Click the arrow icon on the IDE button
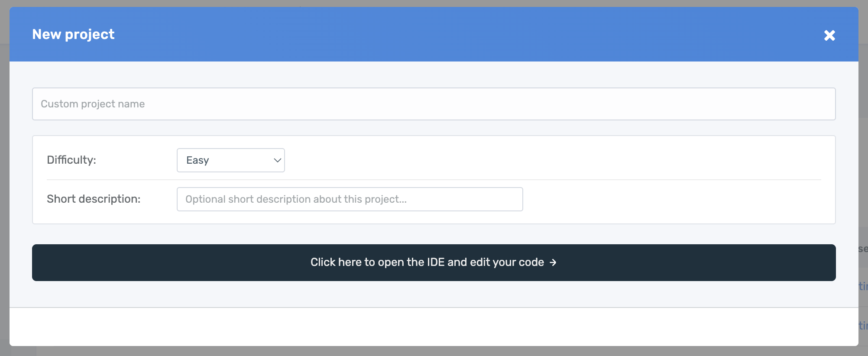 (x=553, y=262)
